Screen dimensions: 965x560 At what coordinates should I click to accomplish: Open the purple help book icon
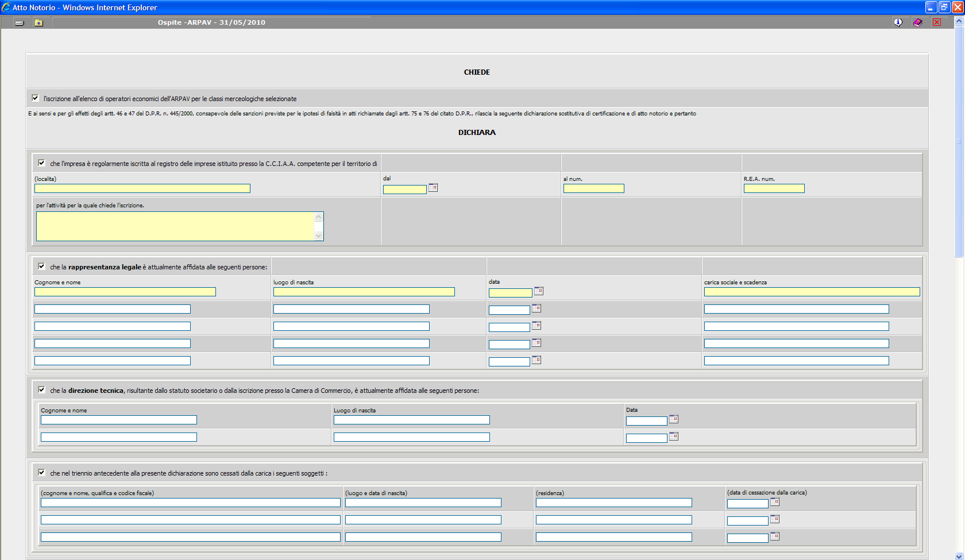point(917,22)
